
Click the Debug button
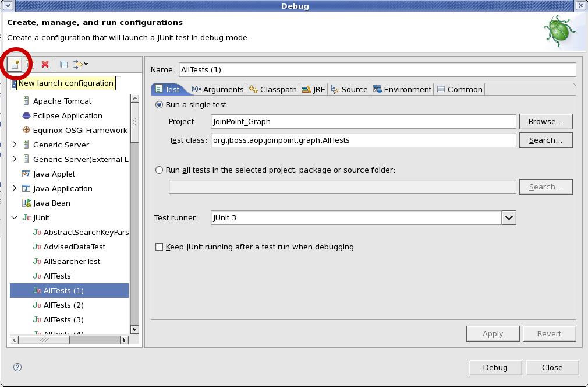(495, 368)
